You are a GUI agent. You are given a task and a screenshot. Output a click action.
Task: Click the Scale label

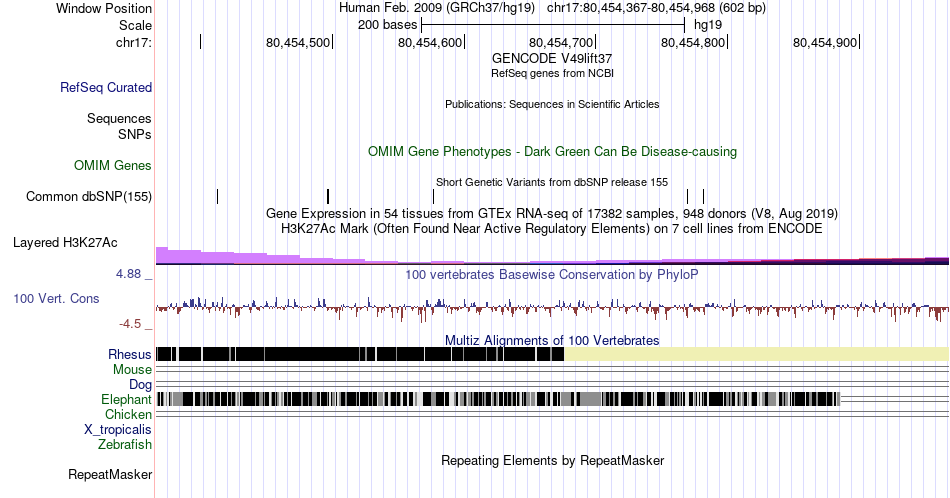point(136,25)
